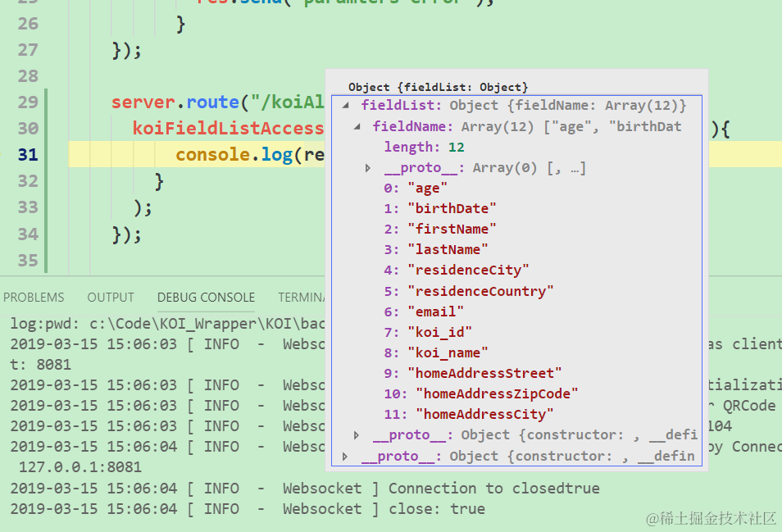Image resolution: width=782 pixels, height=532 pixels.
Task: Select array item 11 "homeAddressCity"
Action: click(469, 414)
